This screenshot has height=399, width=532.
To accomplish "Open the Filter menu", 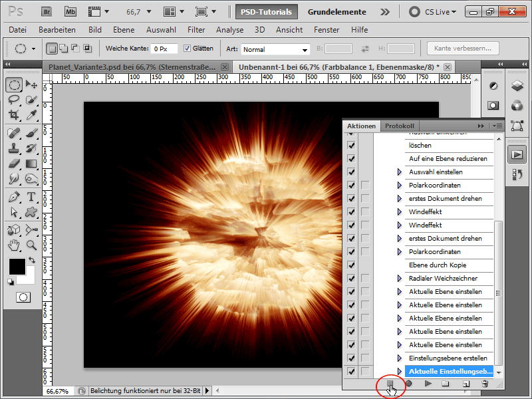I will [x=196, y=30].
